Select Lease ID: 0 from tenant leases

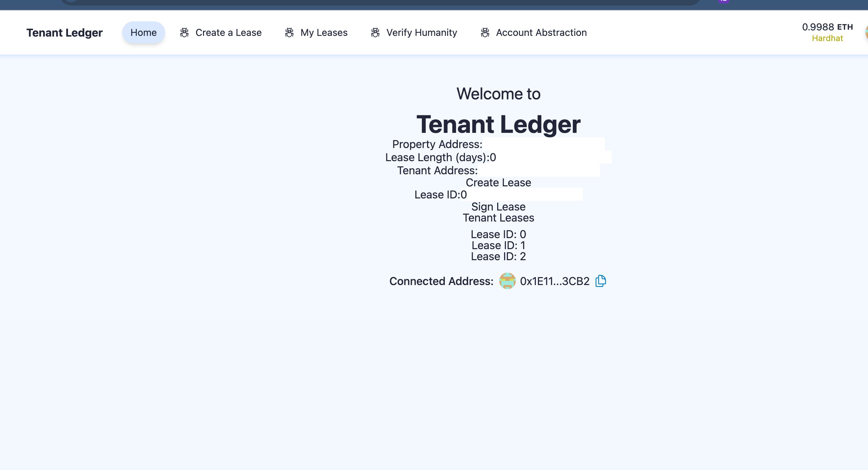498,234
